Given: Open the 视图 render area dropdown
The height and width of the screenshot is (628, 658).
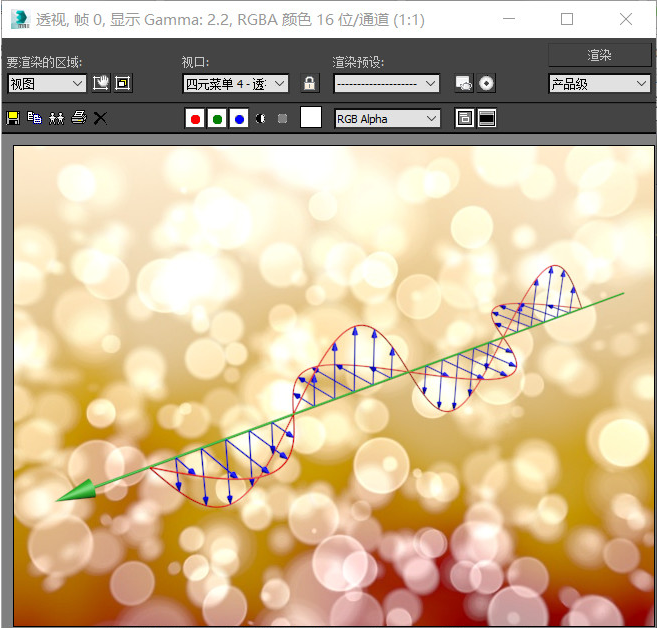Looking at the screenshot, I should (47, 83).
